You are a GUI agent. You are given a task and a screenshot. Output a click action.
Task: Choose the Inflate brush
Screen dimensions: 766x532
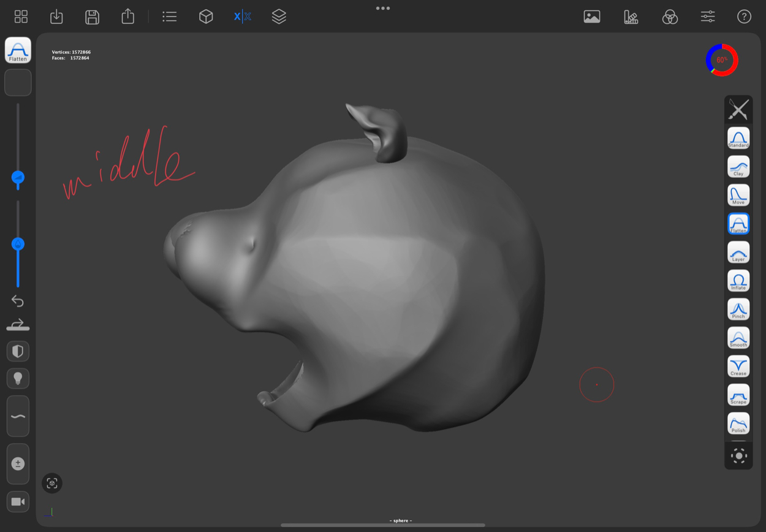738,281
